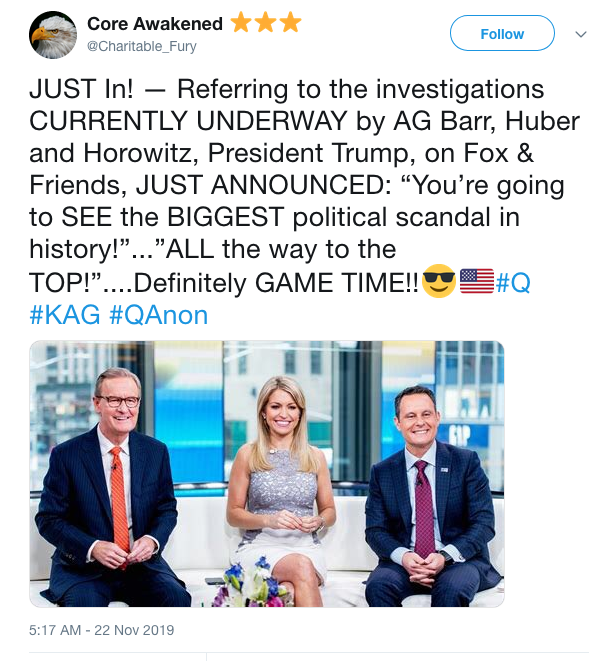Open the eagle profile avatar
Image resolution: width=615 pixels, height=661 pixels.
[x=54, y=34]
